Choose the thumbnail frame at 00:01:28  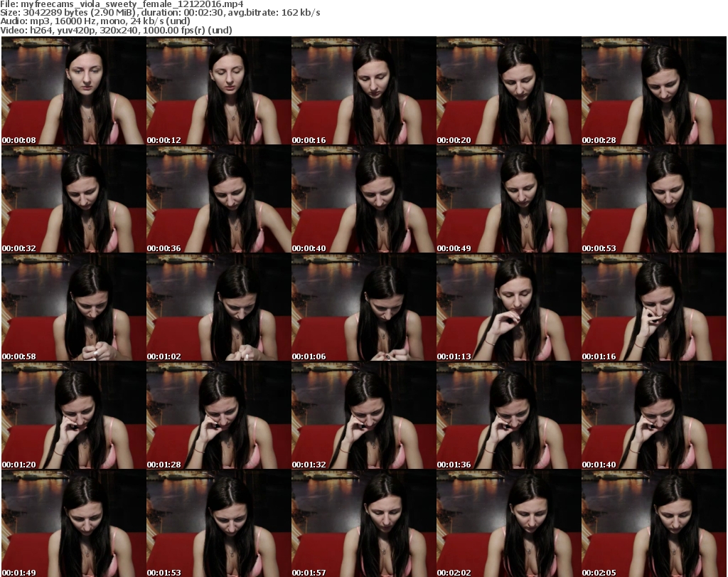[x=219, y=415]
